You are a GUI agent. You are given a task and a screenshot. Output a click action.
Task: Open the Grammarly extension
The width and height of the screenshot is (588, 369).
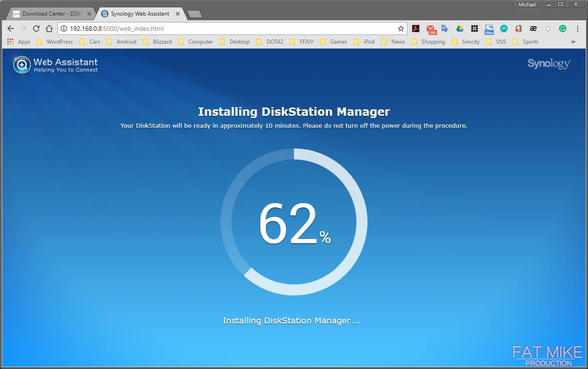(x=563, y=28)
